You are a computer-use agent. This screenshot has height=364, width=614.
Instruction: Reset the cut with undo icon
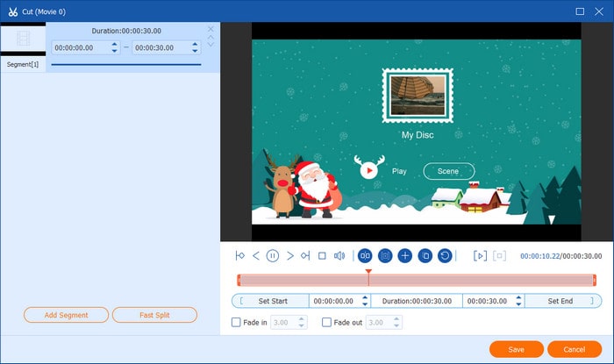445,256
